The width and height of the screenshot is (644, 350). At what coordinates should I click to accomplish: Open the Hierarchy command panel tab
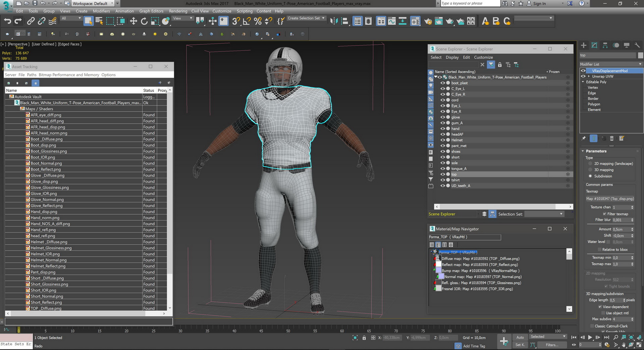click(x=605, y=45)
